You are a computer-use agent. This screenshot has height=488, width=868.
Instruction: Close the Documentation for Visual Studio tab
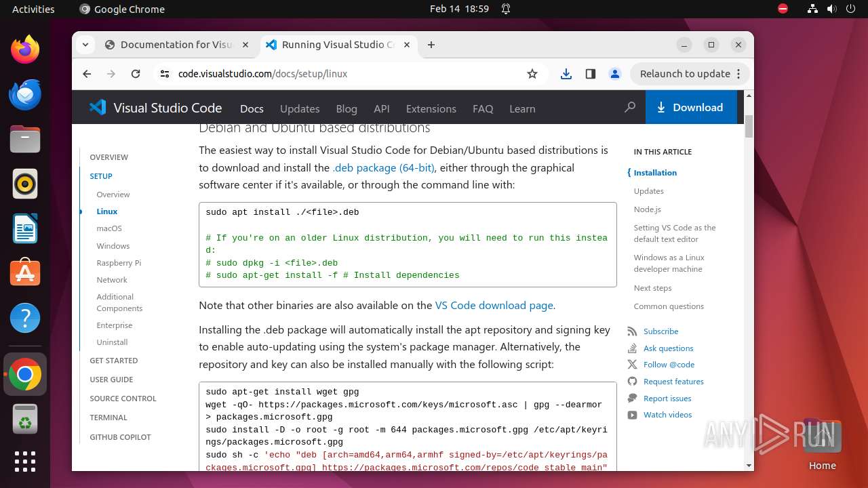pos(245,45)
